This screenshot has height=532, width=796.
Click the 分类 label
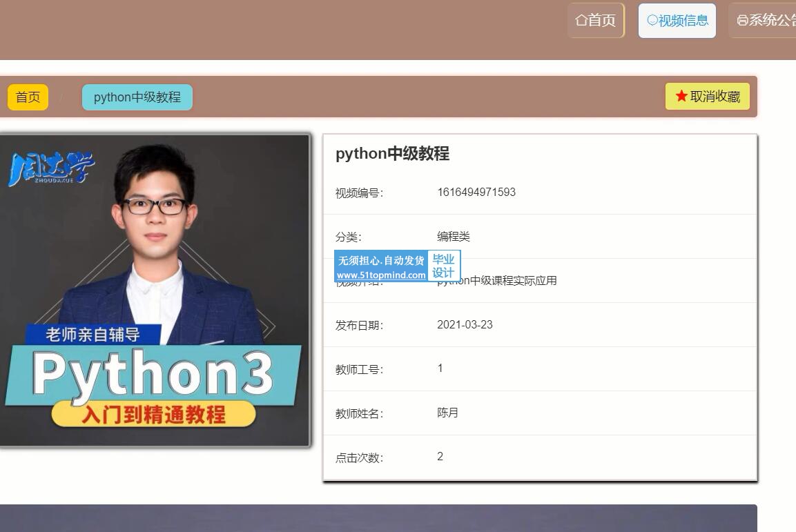coord(348,237)
